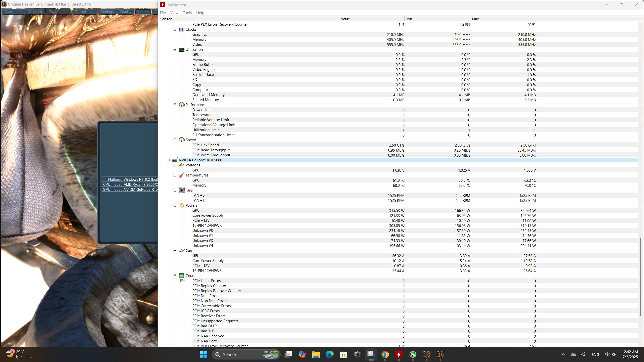644x362 pixels.
Task: Collapse the Voltages section
Action: pos(175,165)
